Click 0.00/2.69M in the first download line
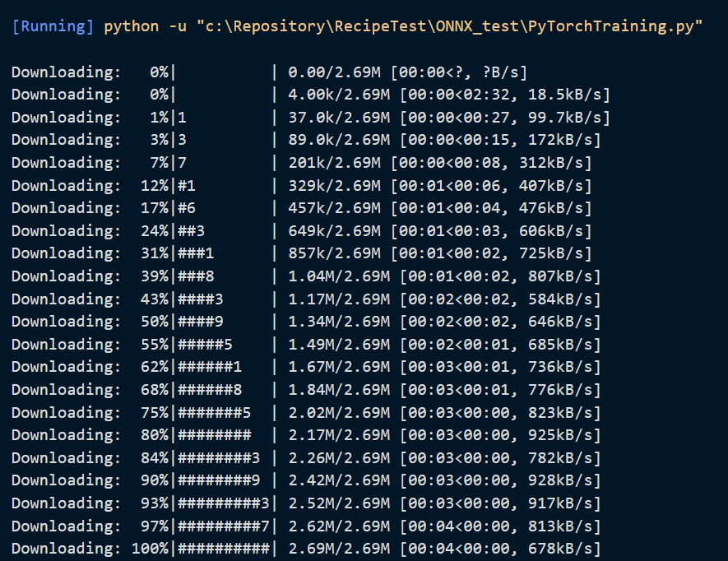 (x=334, y=72)
